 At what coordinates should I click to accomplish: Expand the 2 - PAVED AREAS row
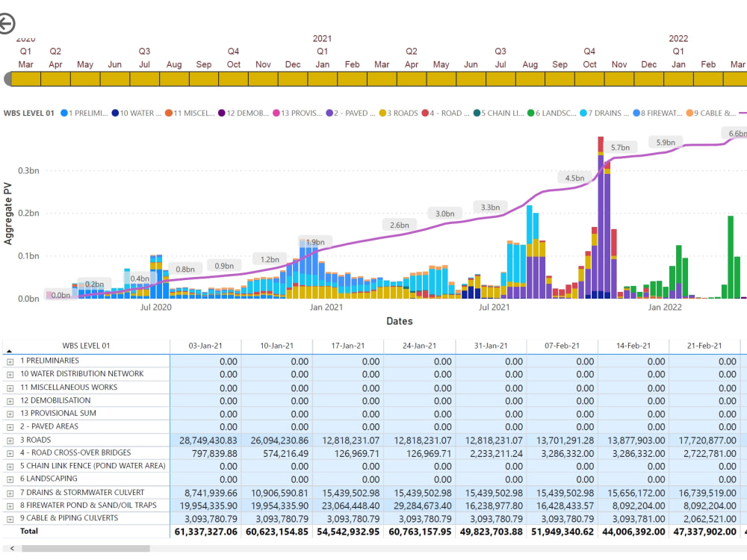pos(10,427)
